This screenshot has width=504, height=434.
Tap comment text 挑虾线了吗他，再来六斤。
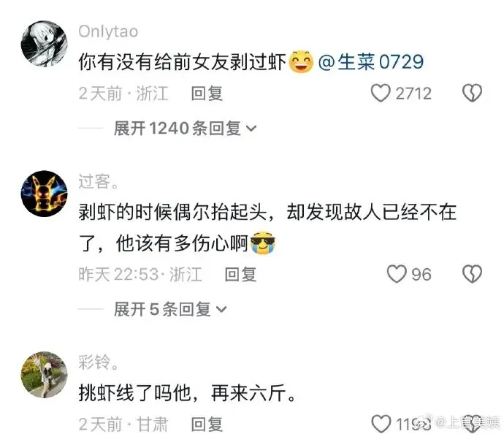[x=188, y=393]
